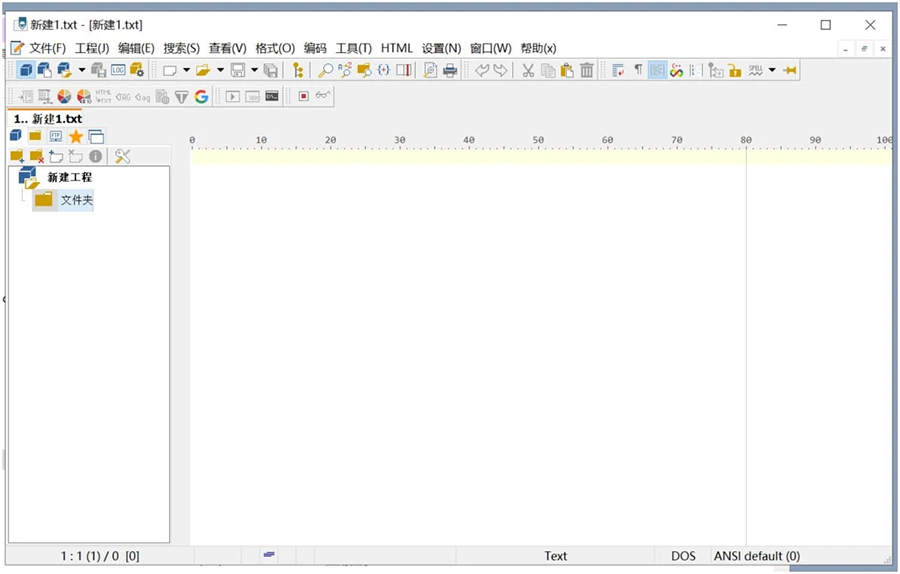Screen dimensions: 900x574
Task: Click the trash can Delete icon
Action: [x=587, y=70]
